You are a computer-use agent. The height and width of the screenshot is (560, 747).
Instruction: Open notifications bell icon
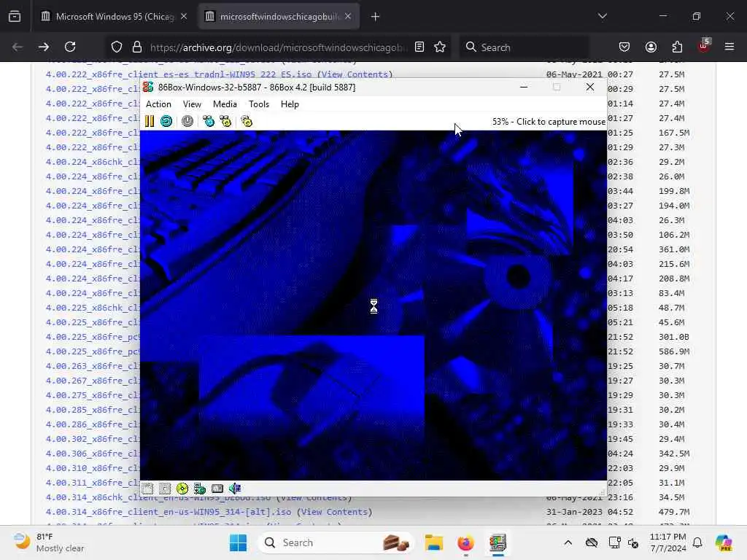click(x=697, y=542)
